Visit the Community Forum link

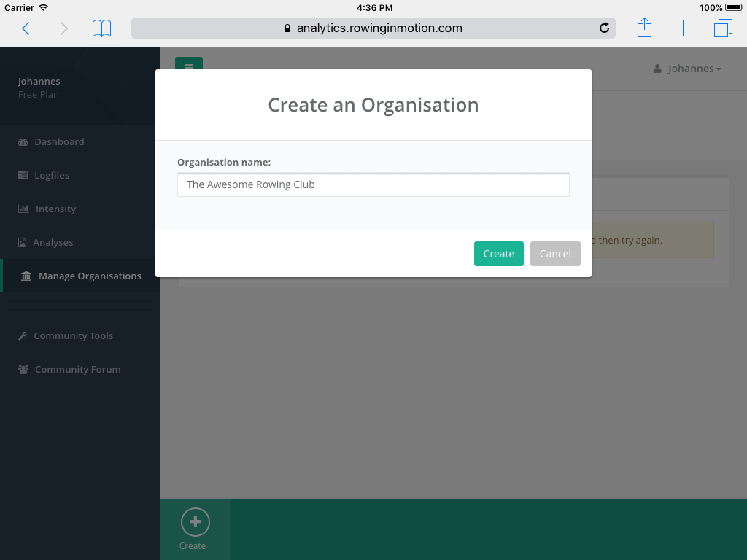(77, 369)
